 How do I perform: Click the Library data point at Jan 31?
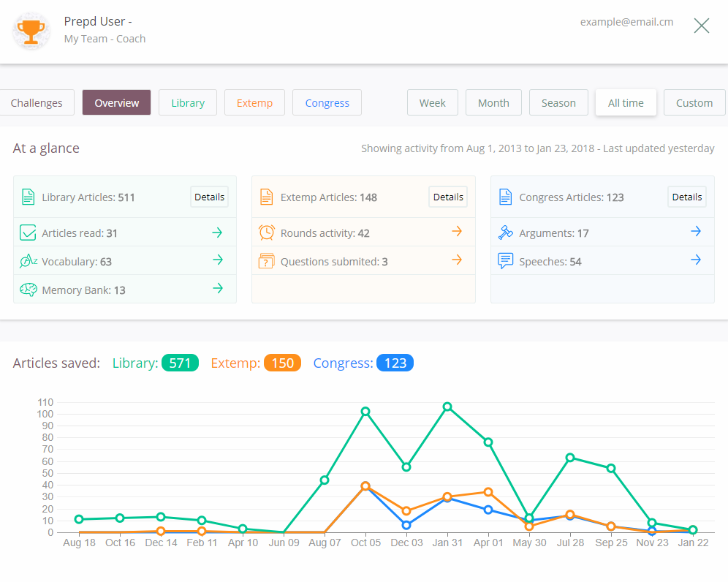point(447,407)
